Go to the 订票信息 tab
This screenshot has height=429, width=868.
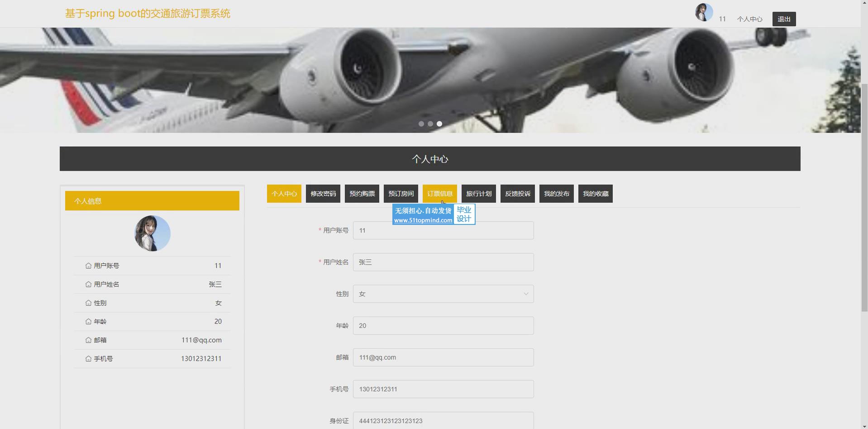[440, 194]
